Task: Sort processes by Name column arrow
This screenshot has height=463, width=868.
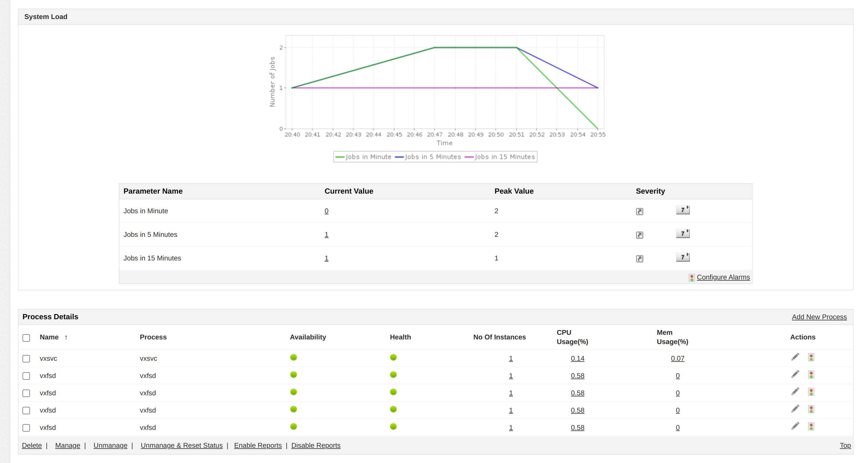Action: tap(66, 337)
